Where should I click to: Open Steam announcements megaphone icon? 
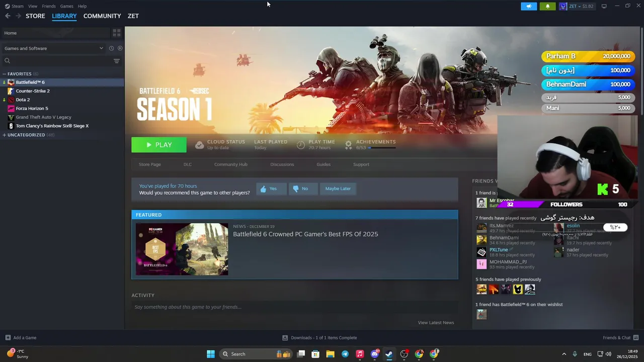528,6
